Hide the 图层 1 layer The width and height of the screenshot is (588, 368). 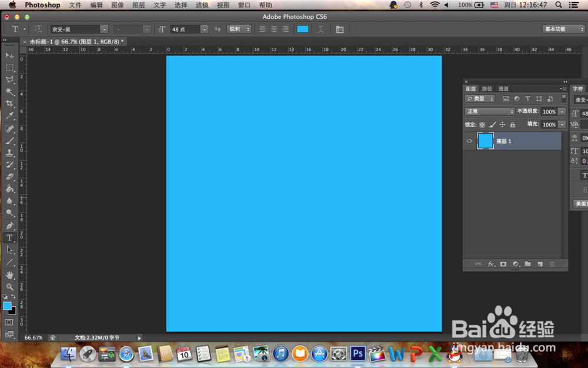point(469,141)
